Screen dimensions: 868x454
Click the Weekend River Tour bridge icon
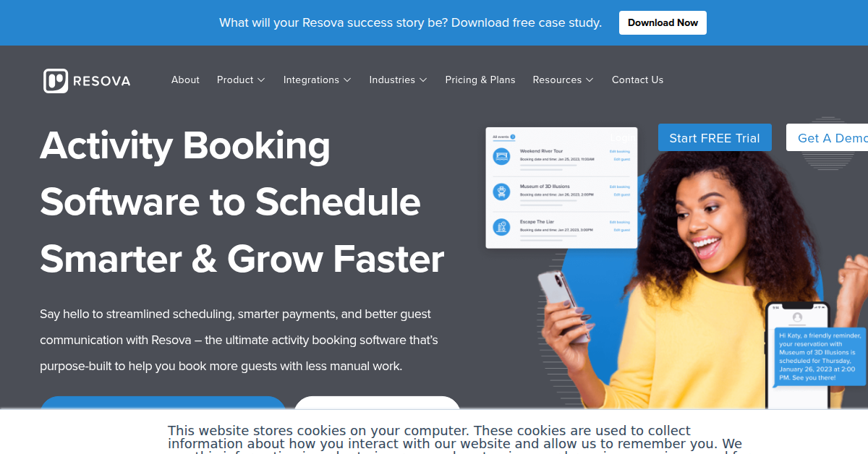501,155
